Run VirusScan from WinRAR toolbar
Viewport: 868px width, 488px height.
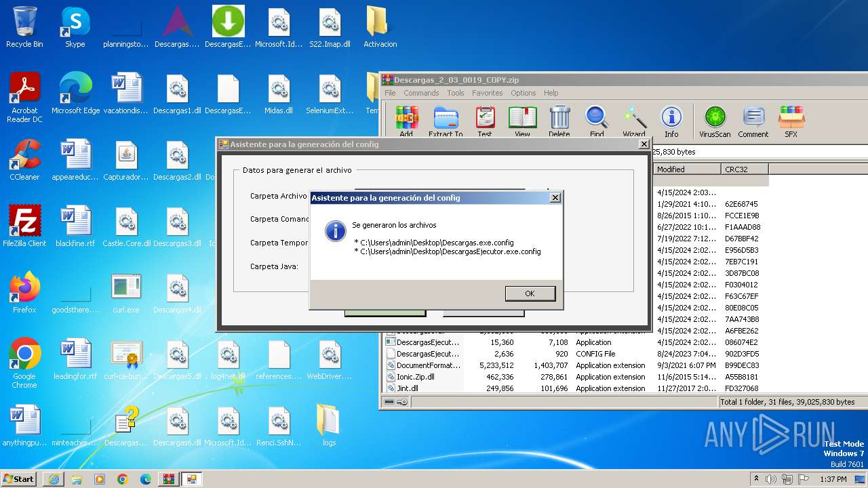tap(715, 121)
